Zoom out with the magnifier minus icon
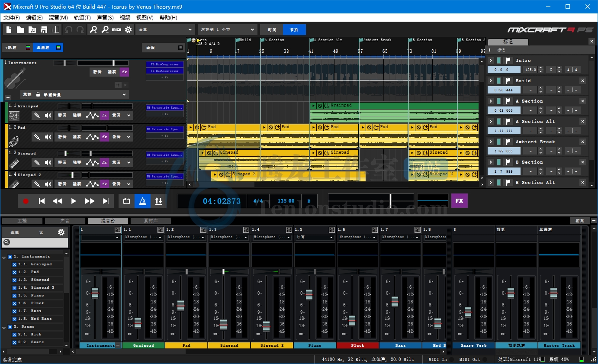This screenshot has height=364, width=598. [x=105, y=29]
